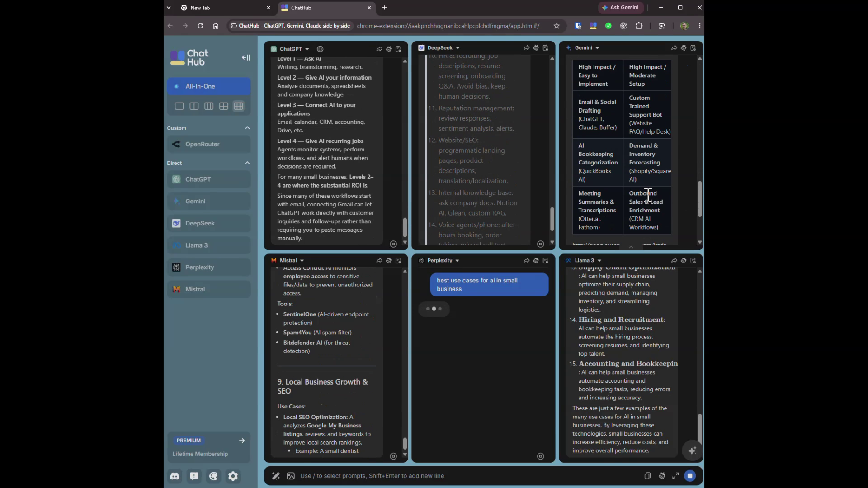Click the Llama 3 panel scrollbar thumb
Screen dimensions: 868x488
point(700,428)
